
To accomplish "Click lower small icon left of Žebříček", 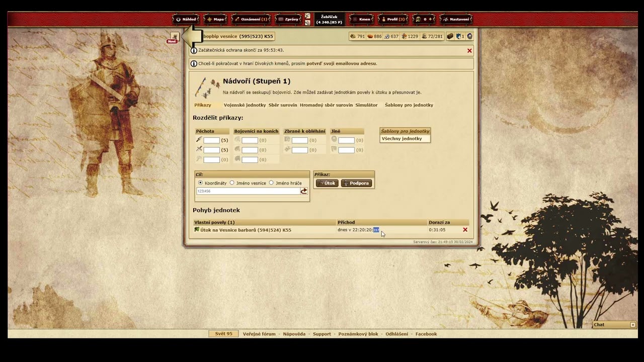I will tap(307, 23).
